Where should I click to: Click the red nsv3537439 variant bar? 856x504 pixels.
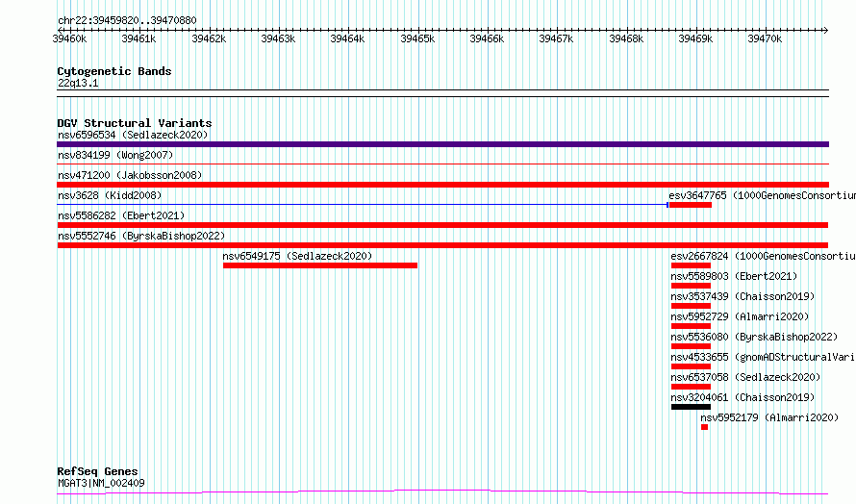691,306
